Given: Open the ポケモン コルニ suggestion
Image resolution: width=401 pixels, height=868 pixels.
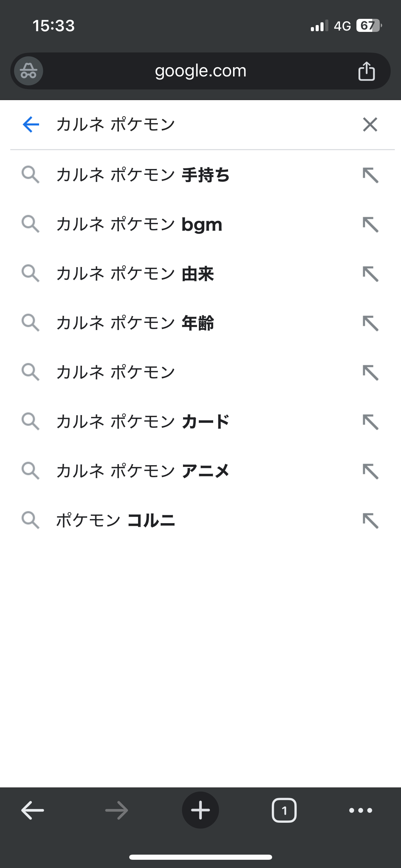Looking at the screenshot, I should [116, 520].
